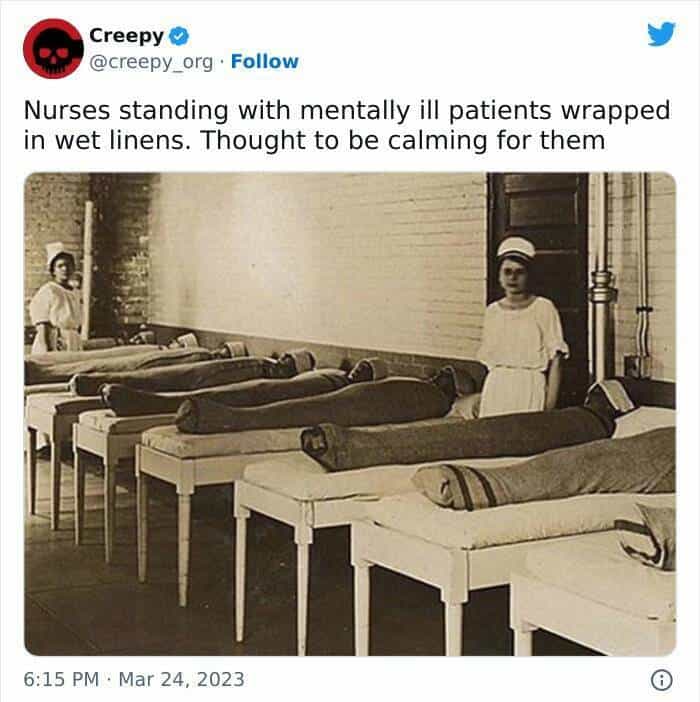700x702 pixels.
Task: Click the nurse at the far left
Action: 56,297
